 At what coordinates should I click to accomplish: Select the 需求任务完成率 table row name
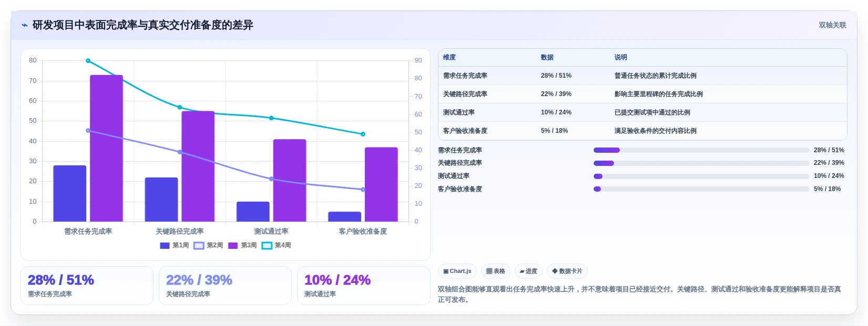click(x=465, y=76)
